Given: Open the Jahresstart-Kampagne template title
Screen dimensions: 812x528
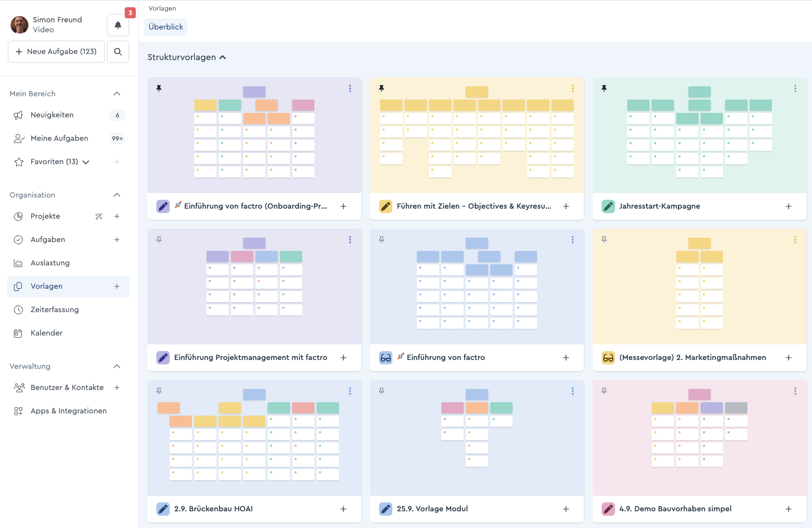Looking at the screenshot, I should pos(660,206).
